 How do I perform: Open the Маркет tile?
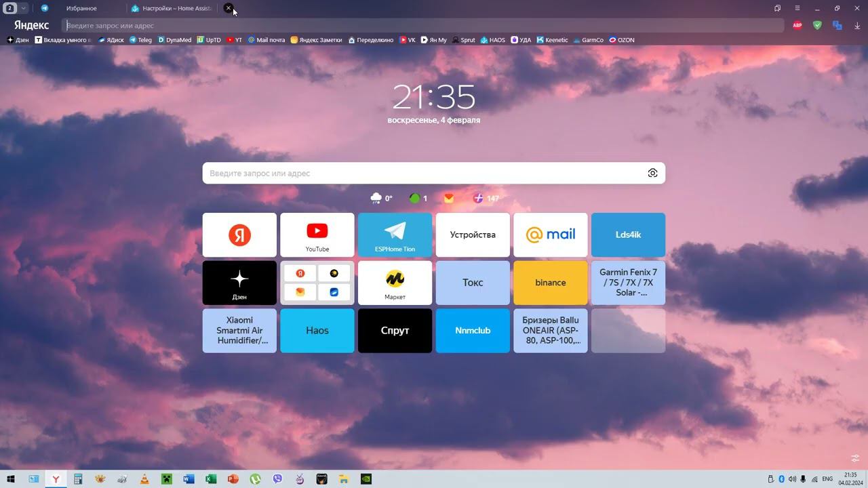pos(395,283)
